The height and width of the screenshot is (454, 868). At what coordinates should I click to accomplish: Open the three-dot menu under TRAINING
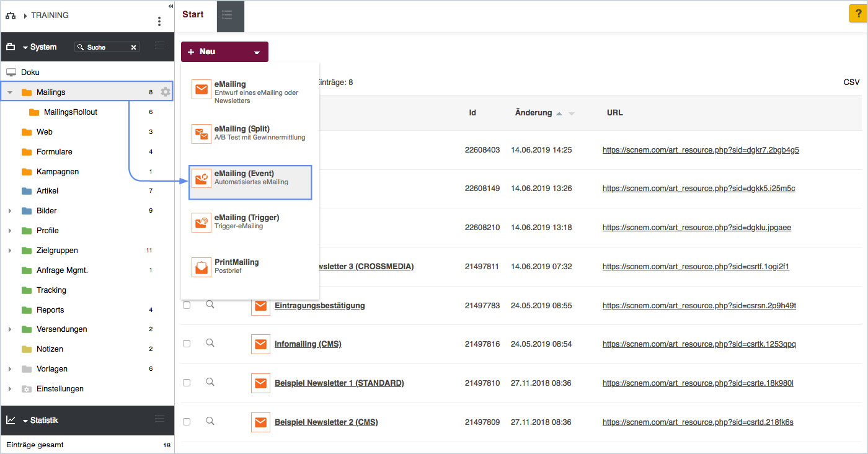coord(159,22)
